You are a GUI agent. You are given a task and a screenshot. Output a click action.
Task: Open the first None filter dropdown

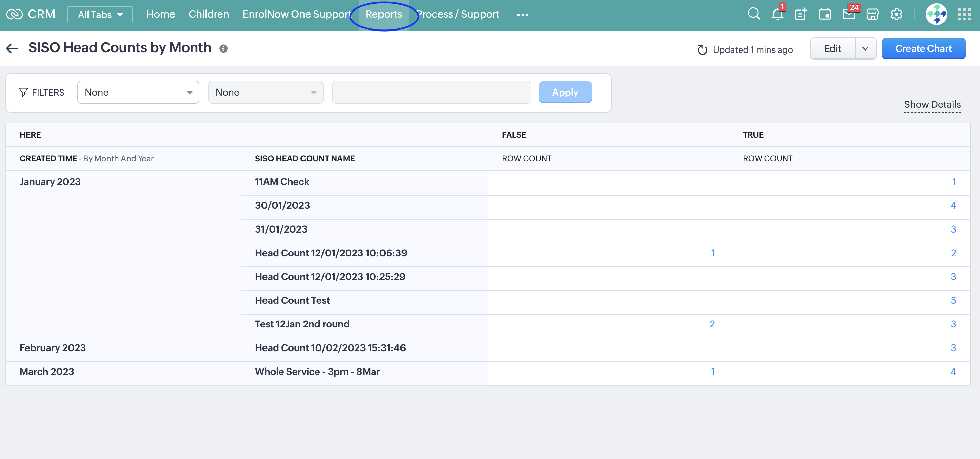[x=138, y=92]
